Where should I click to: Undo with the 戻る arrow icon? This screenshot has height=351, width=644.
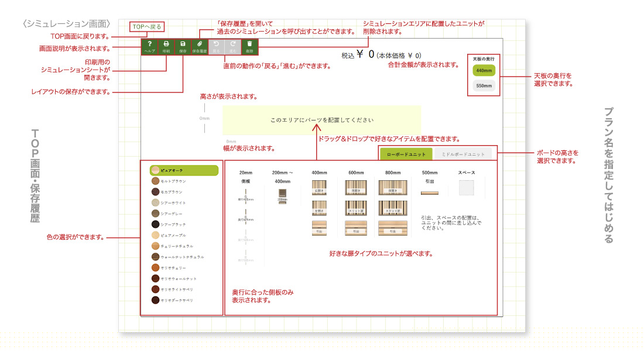click(x=217, y=47)
